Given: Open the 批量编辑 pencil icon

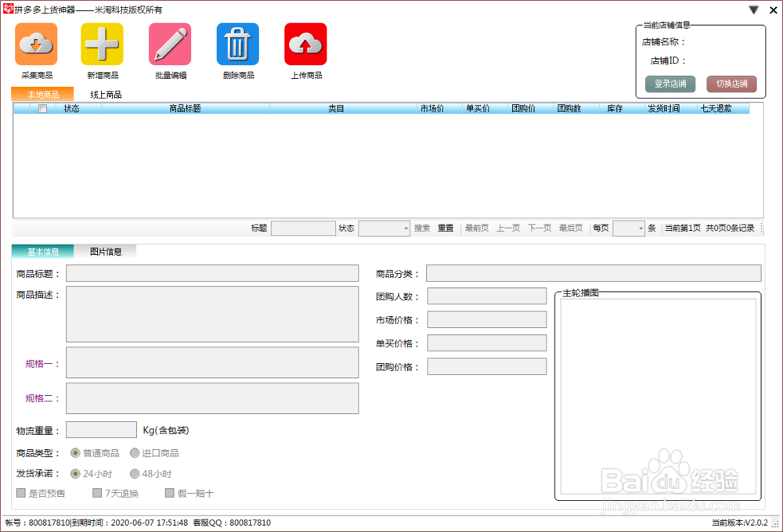Looking at the screenshot, I should click(170, 44).
